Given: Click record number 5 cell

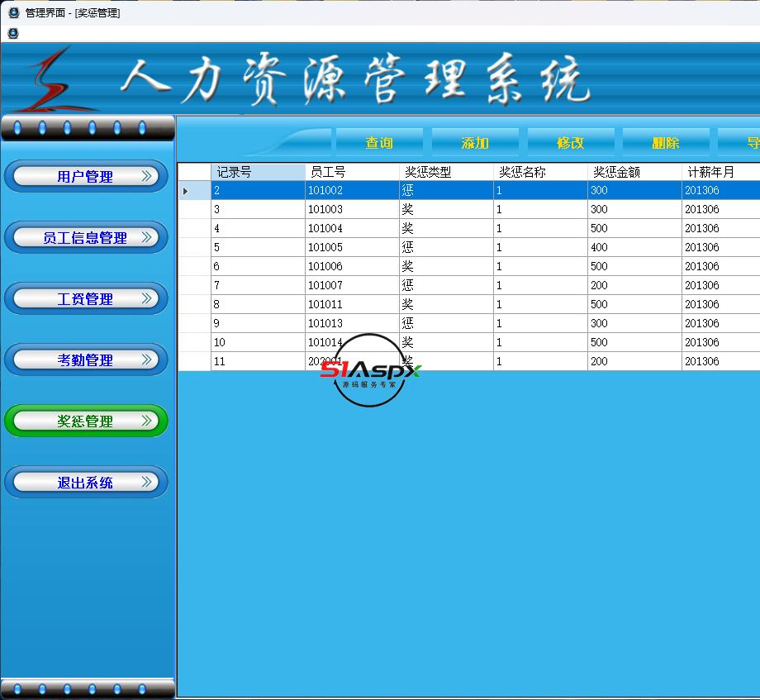Looking at the screenshot, I should (x=258, y=247).
